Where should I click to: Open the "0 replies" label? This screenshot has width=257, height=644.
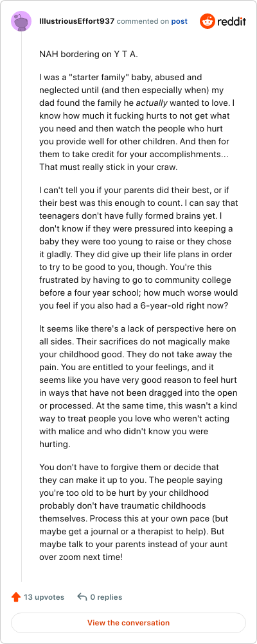click(x=106, y=597)
